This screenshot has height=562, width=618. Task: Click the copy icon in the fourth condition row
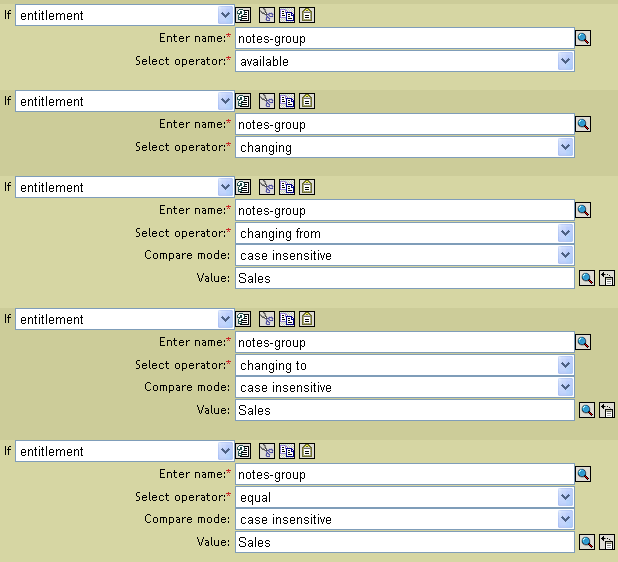click(287, 320)
